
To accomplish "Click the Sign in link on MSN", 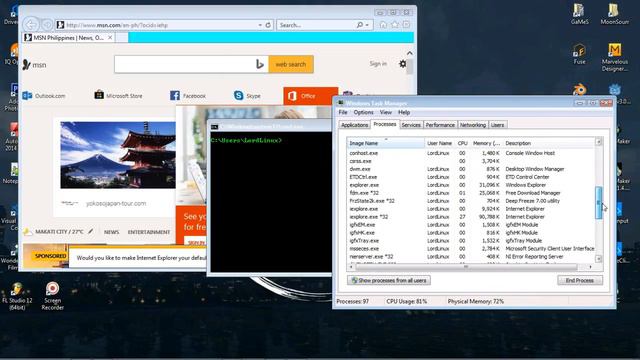I will point(378,64).
